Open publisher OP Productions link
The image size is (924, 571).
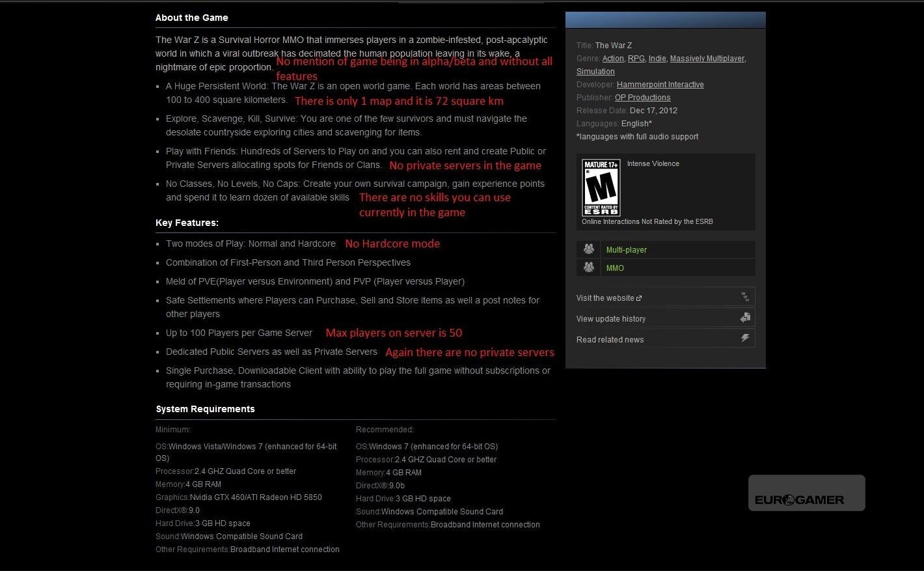coord(642,98)
